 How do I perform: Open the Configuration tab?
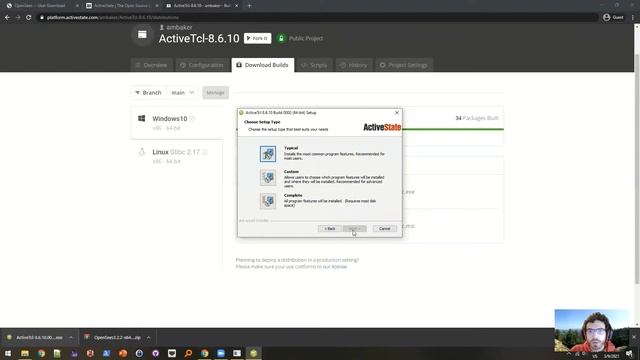tap(202, 65)
